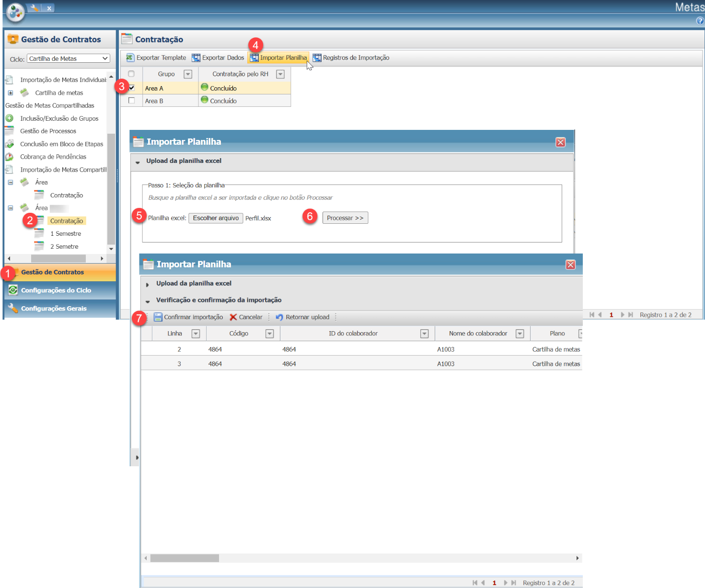Collapse the second Área tree node
Image resolution: width=705 pixels, height=588 pixels.
[x=11, y=208]
